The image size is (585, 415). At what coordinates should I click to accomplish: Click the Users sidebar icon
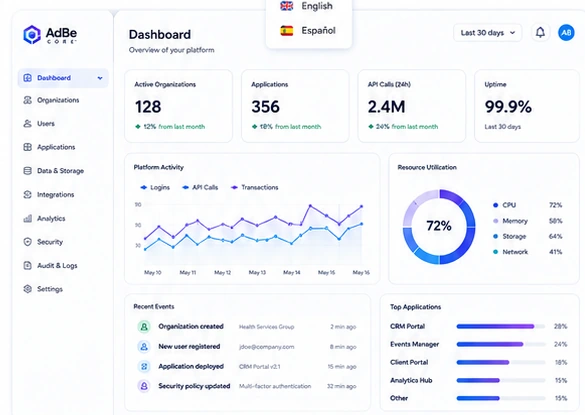point(27,124)
